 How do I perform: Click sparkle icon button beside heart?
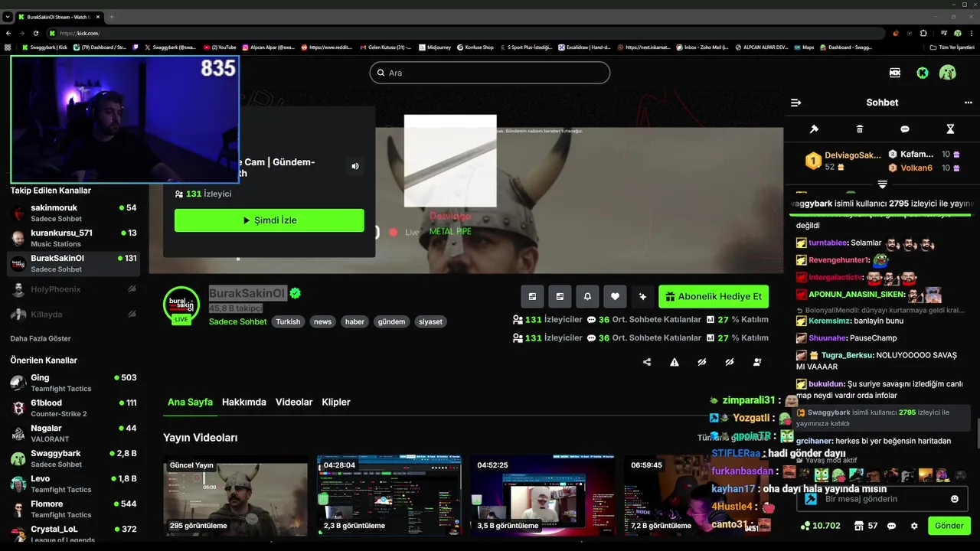(642, 296)
